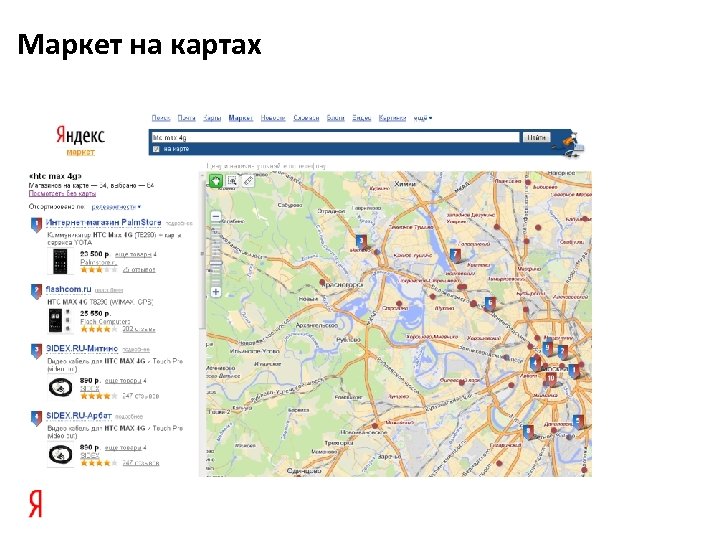Zoom in the map with plus button

[x=216, y=292]
